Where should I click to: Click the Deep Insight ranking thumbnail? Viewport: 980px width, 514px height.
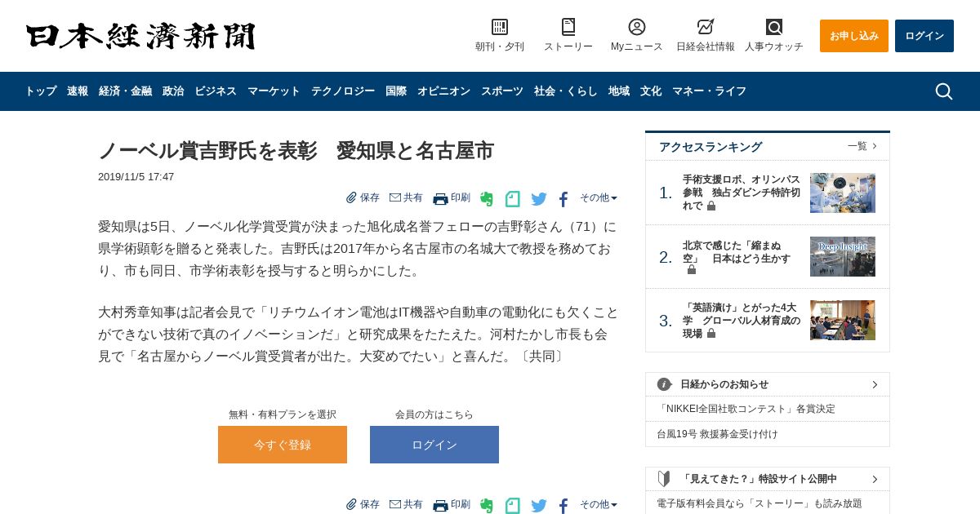pos(843,257)
